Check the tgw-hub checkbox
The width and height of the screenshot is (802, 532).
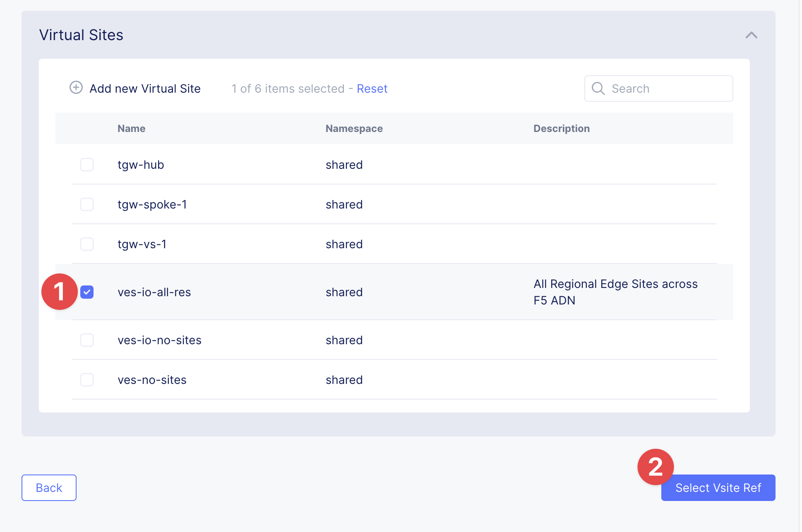(87, 165)
